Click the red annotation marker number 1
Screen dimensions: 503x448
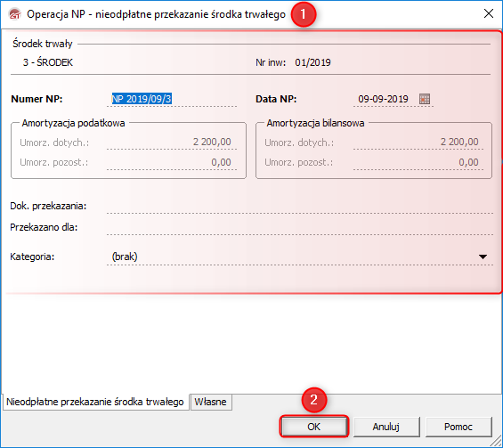[x=304, y=14]
